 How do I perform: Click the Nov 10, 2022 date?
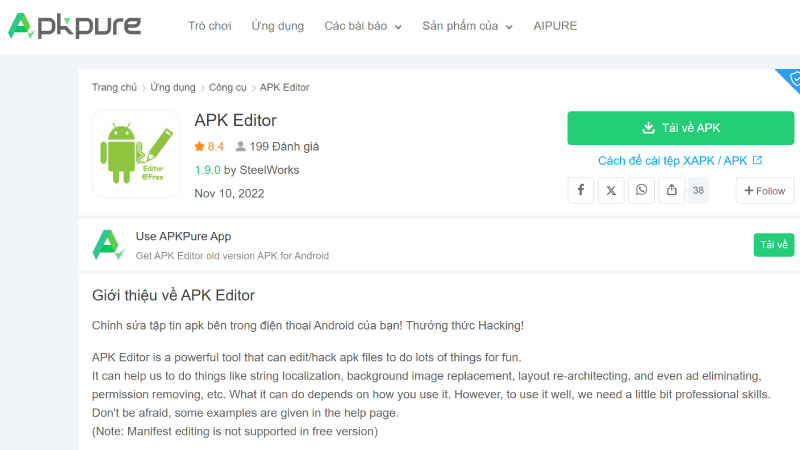click(x=229, y=194)
